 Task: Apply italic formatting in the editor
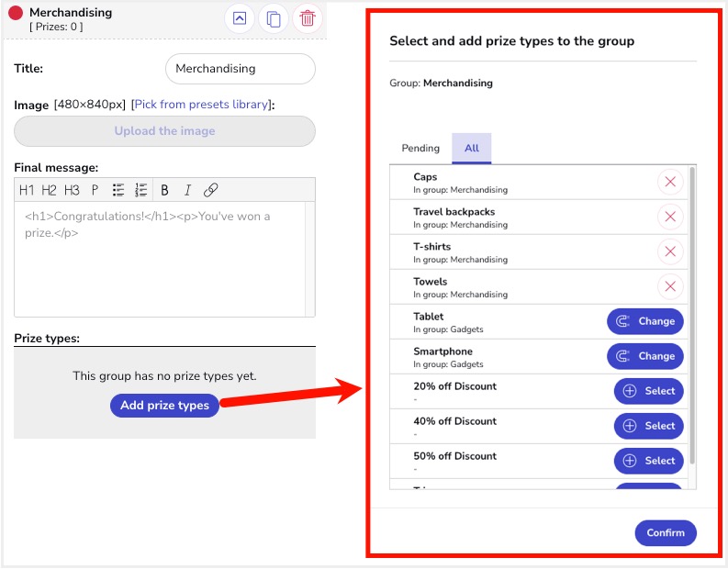coord(187,190)
